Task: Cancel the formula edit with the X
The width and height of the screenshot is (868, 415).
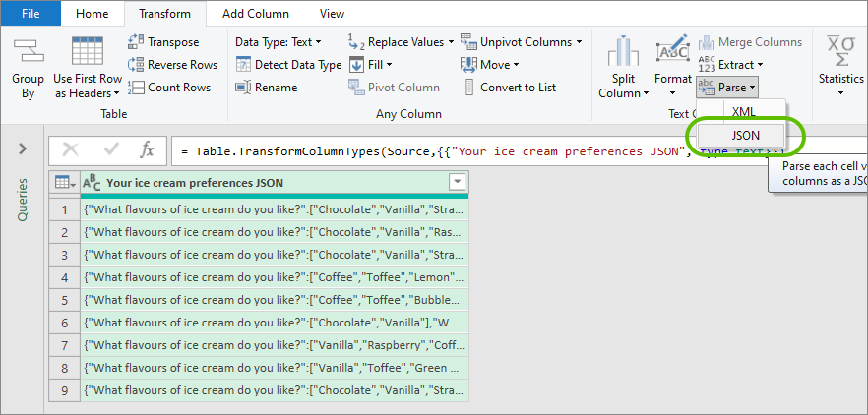Action: (71, 149)
